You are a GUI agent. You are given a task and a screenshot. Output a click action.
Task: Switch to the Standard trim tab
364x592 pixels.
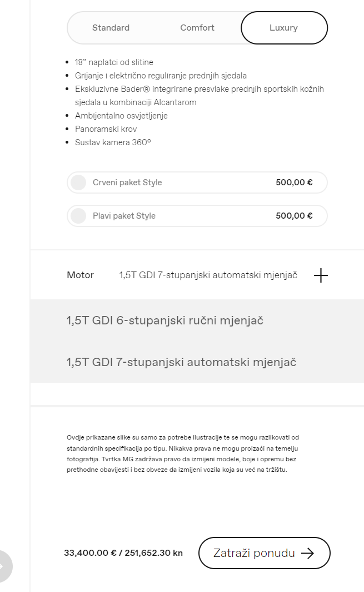pos(111,28)
